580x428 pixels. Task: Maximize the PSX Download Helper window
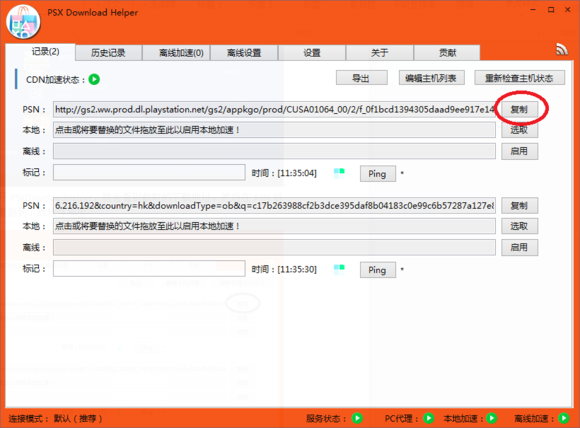point(551,10)
